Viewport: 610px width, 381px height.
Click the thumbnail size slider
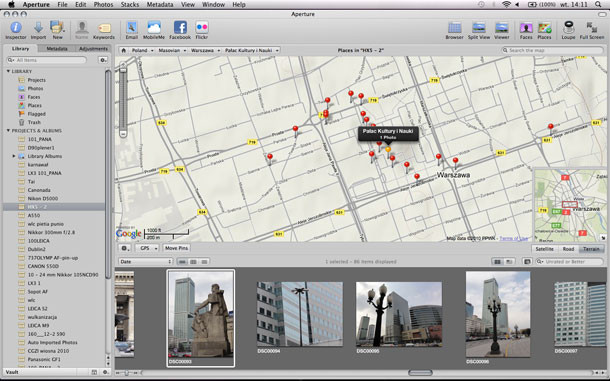pos(126,373)
